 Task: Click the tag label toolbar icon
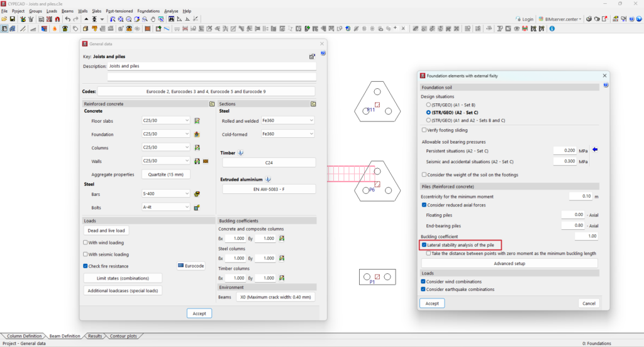point(75,29)
